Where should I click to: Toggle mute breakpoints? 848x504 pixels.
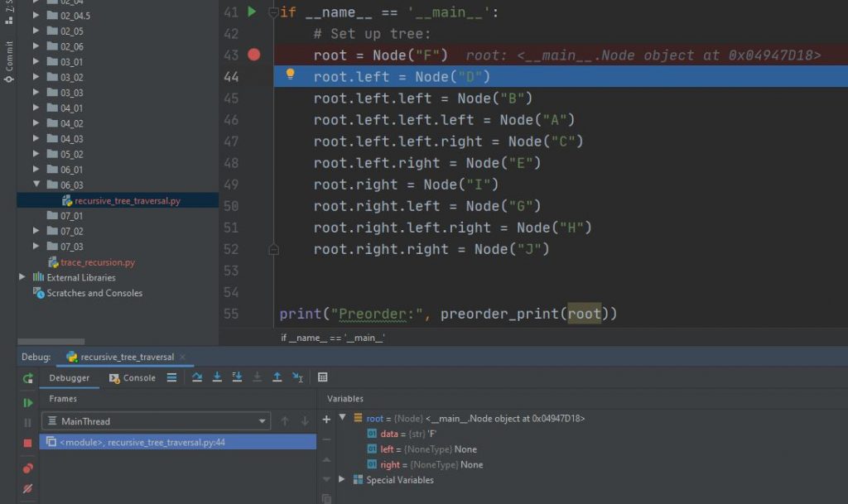(x=27, y=490)
